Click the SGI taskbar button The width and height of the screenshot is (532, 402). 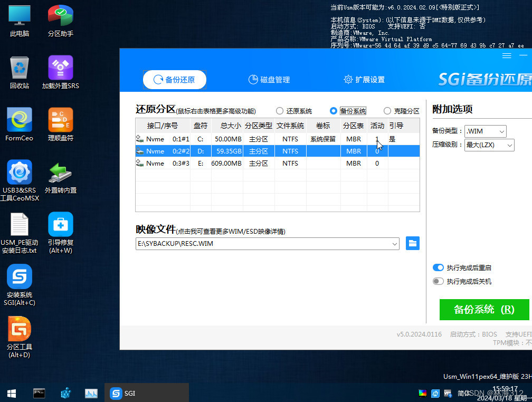tap(147, 393)
